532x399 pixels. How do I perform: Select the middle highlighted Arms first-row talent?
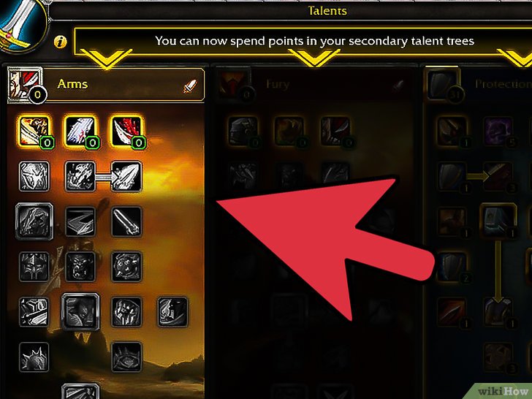[x=80, y=132]
